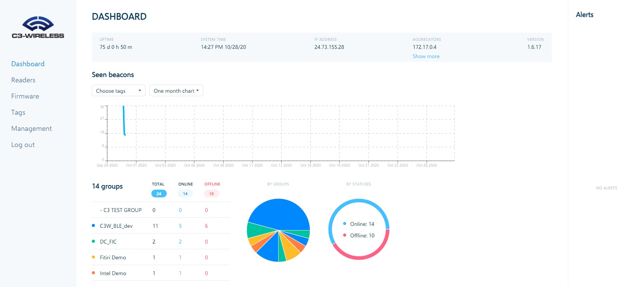The image size is (644, 287).
Task: Select the DC_FIC group
Action: tap(161, 242)
